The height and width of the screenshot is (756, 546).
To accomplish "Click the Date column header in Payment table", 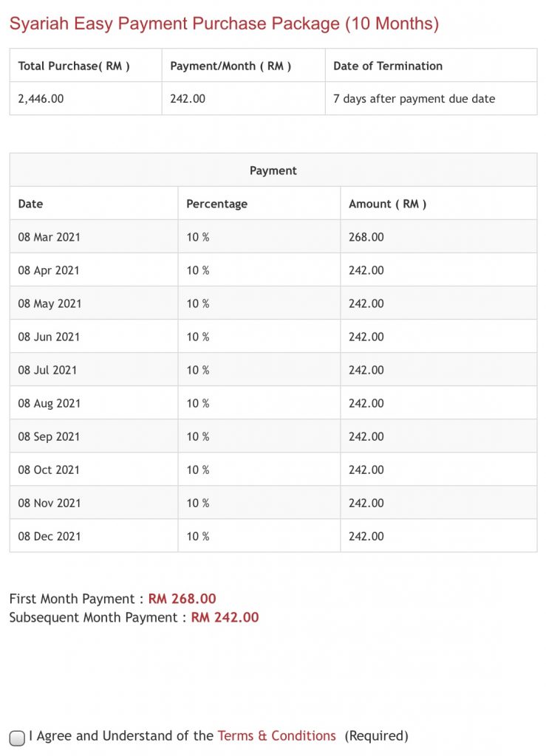I will pos(31,204).
